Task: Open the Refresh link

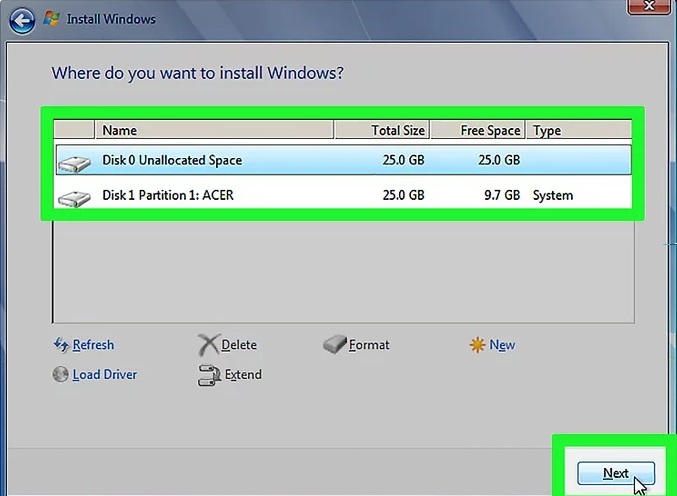Action: pos(93,345)
